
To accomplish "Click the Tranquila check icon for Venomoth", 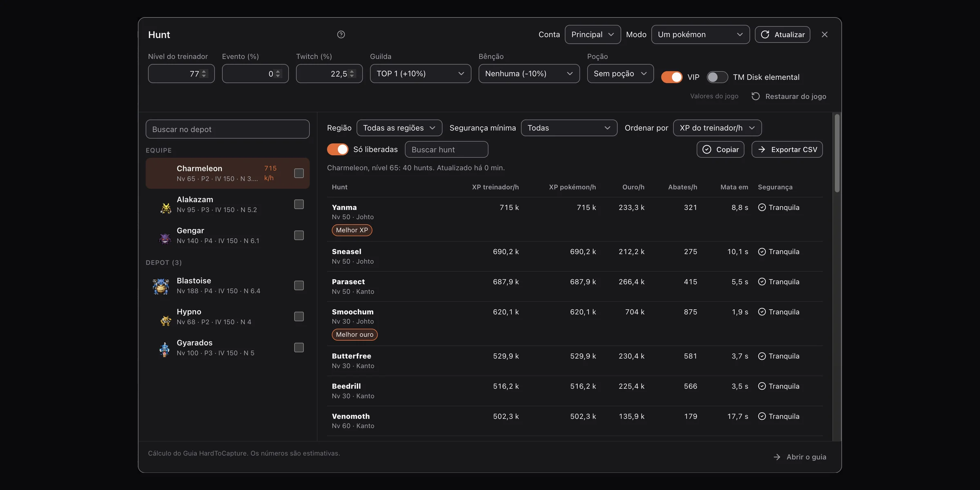I will click(x=762, y=416).
